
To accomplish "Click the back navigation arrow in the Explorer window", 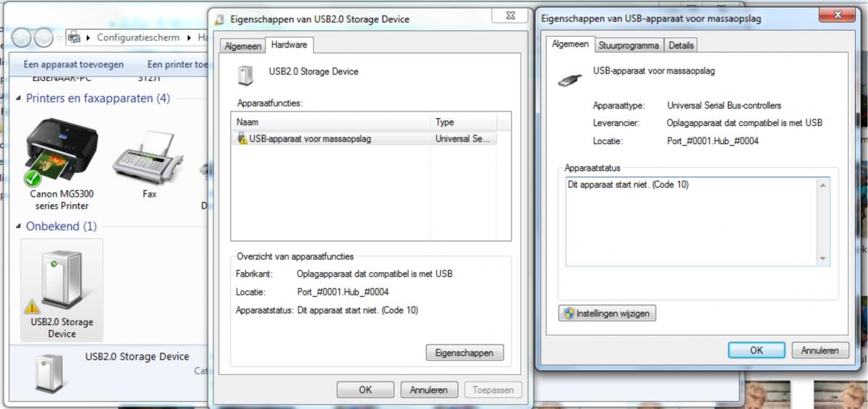I will coord(22,37).
